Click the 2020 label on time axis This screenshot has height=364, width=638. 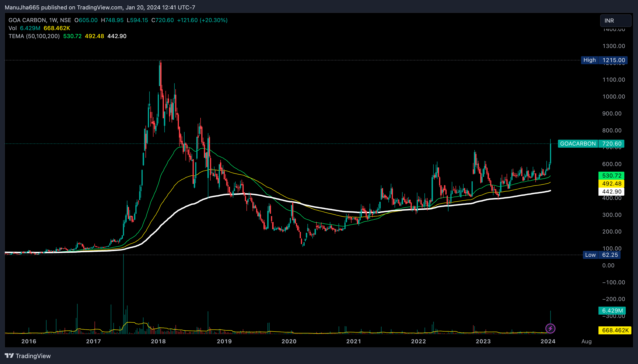289,341
